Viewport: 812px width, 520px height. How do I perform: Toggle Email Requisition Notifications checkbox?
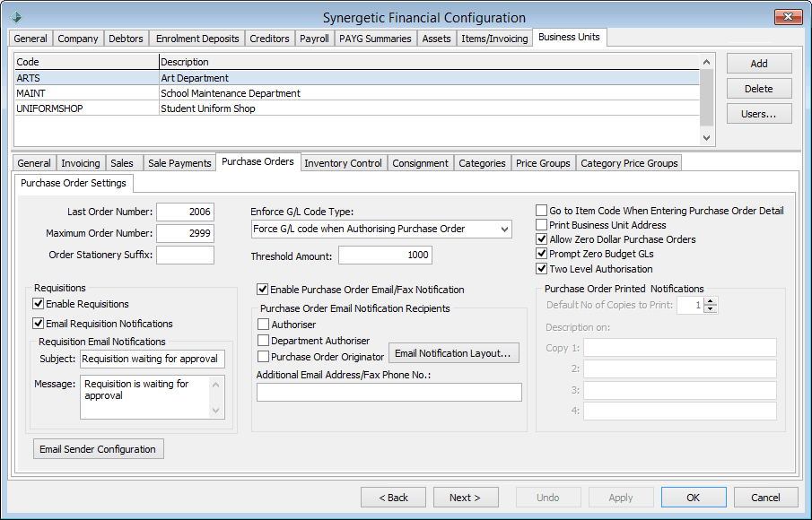pyautogui.click(x=39, y=324)
